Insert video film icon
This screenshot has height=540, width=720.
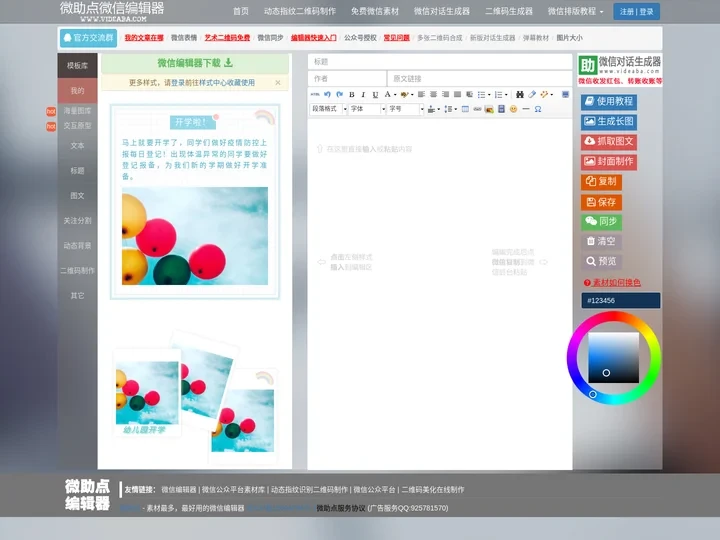click(501, 109)
